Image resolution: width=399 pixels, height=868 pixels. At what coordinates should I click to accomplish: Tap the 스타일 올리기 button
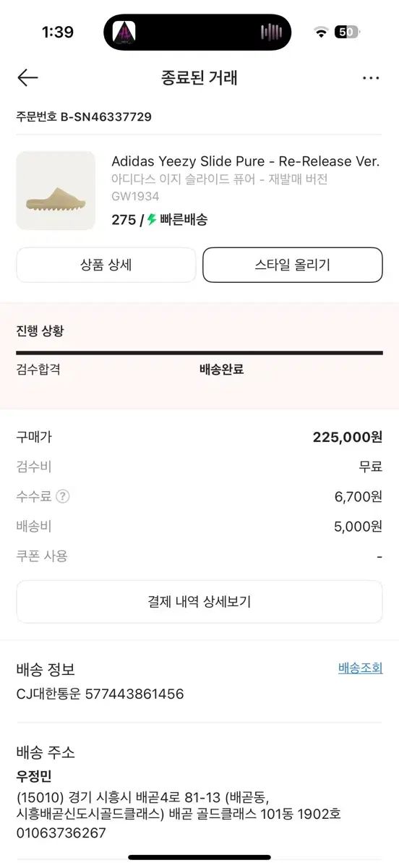pos(293,265)
